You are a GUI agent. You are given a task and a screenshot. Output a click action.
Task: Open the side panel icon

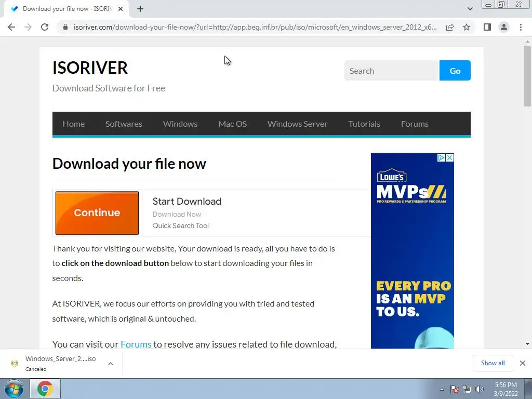coord(487,27)
